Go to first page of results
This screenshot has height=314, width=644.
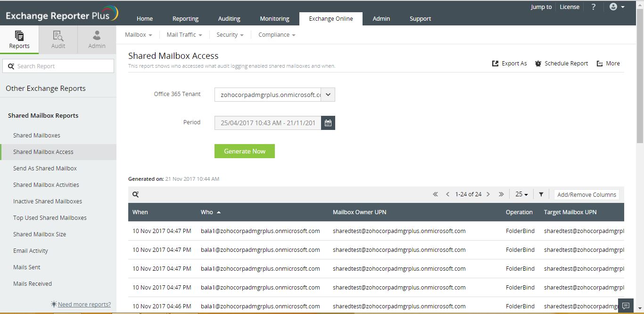[435, 194]
